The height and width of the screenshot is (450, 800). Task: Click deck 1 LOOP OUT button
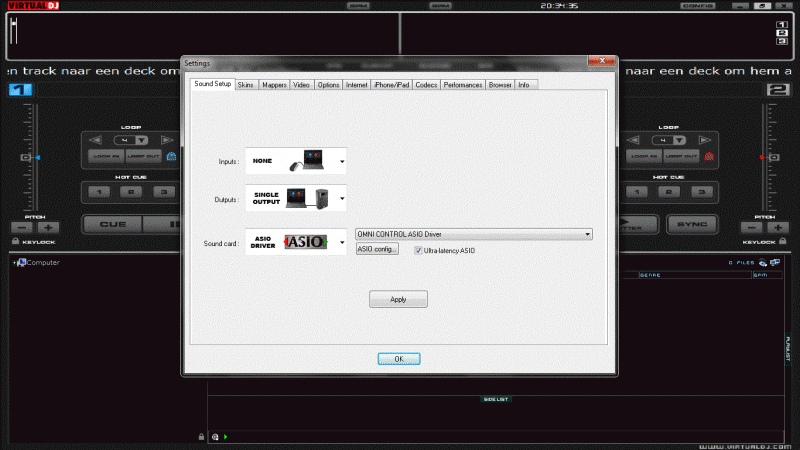pos(143,156)
